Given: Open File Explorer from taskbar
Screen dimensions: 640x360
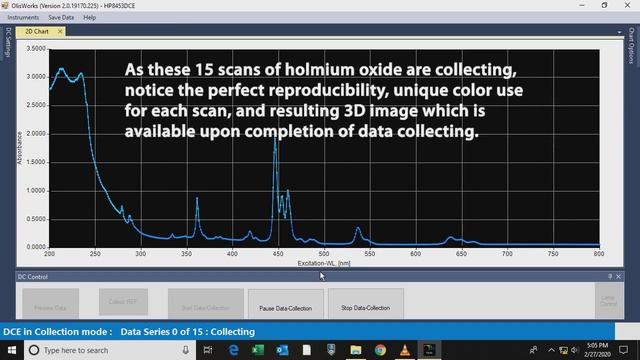Looking at the screenshot, I should [x=356, y=350].
